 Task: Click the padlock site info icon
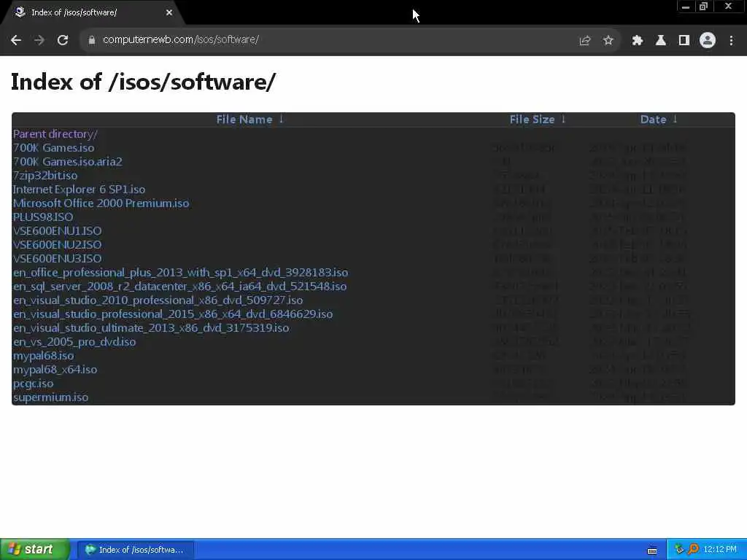pyautogui.click(x=92, y=40)
